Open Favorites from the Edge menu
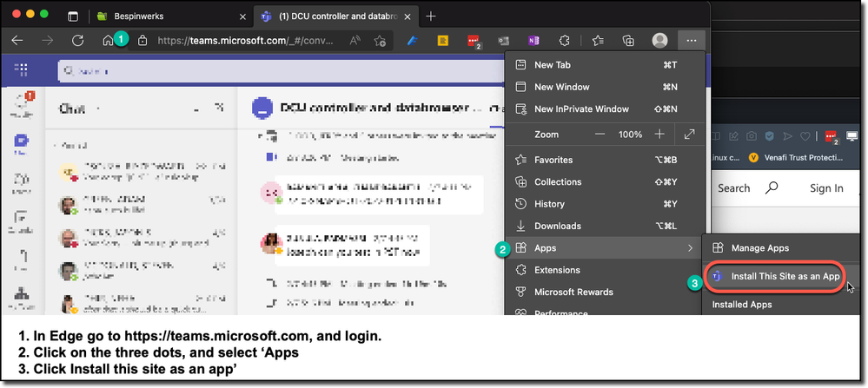The width and height of the screenshot is (868, 388). pyautogui.click(x=605, y=160)
